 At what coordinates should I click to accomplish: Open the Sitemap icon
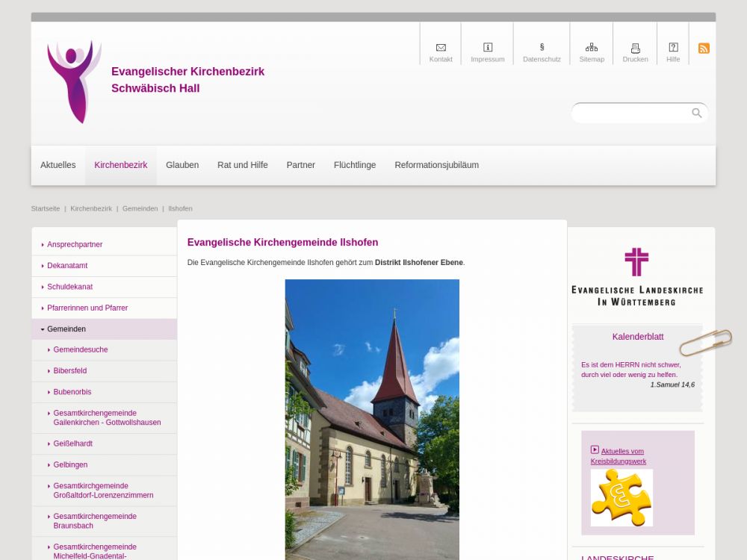click(x=592, y=48)
